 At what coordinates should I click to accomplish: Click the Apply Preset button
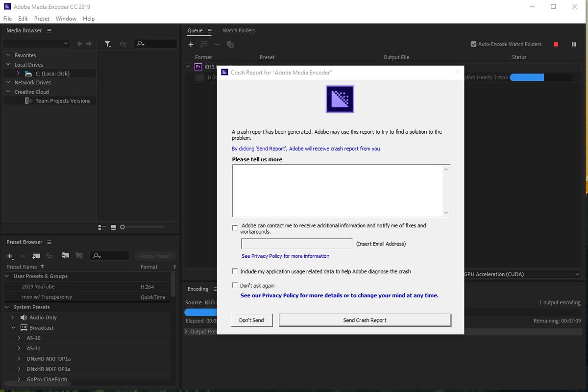tap(155, 256)
